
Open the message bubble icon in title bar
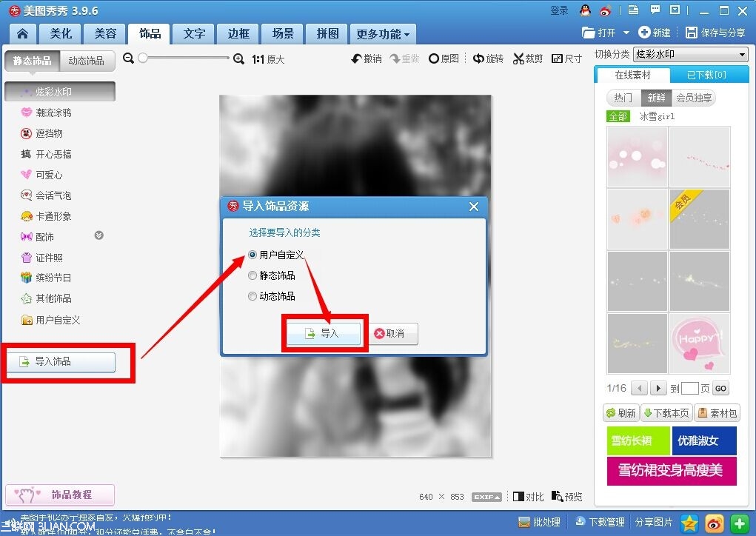(655, 10)
